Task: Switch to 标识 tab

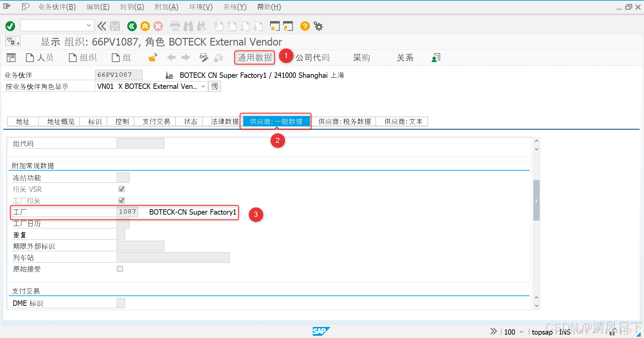Action: (x=95, y=121)
